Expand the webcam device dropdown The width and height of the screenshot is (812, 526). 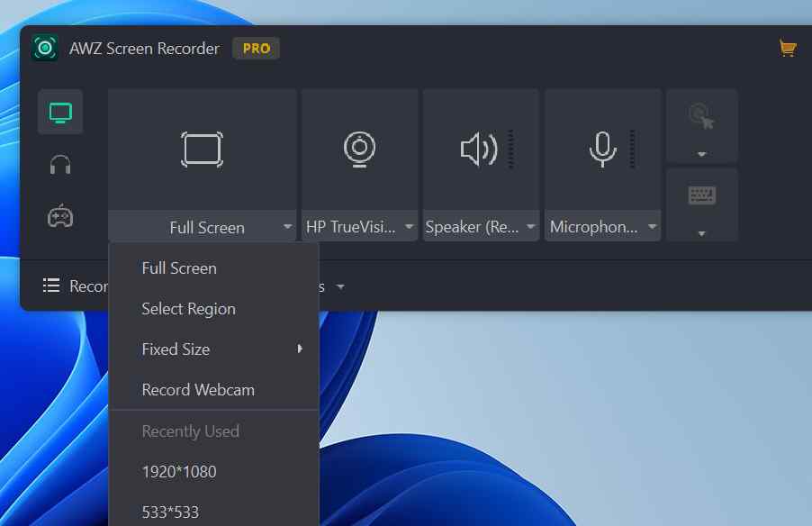point(410,227)
